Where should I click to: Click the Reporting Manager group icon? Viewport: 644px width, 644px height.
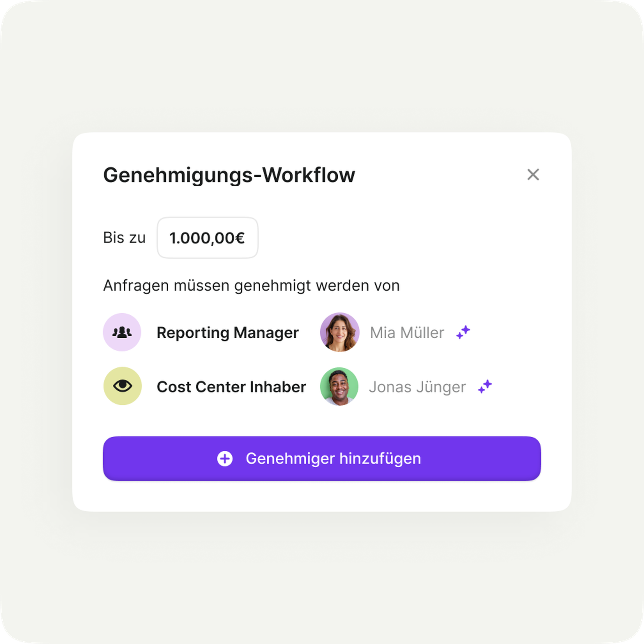[122, 332]
